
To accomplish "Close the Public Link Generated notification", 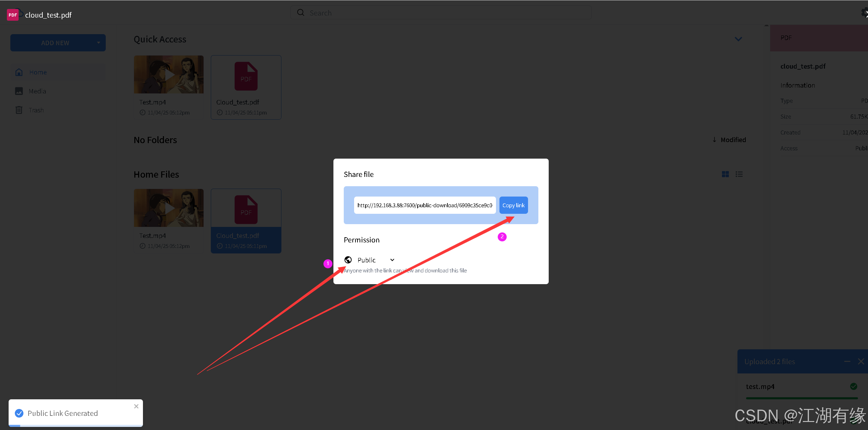I will click(136, 406).
